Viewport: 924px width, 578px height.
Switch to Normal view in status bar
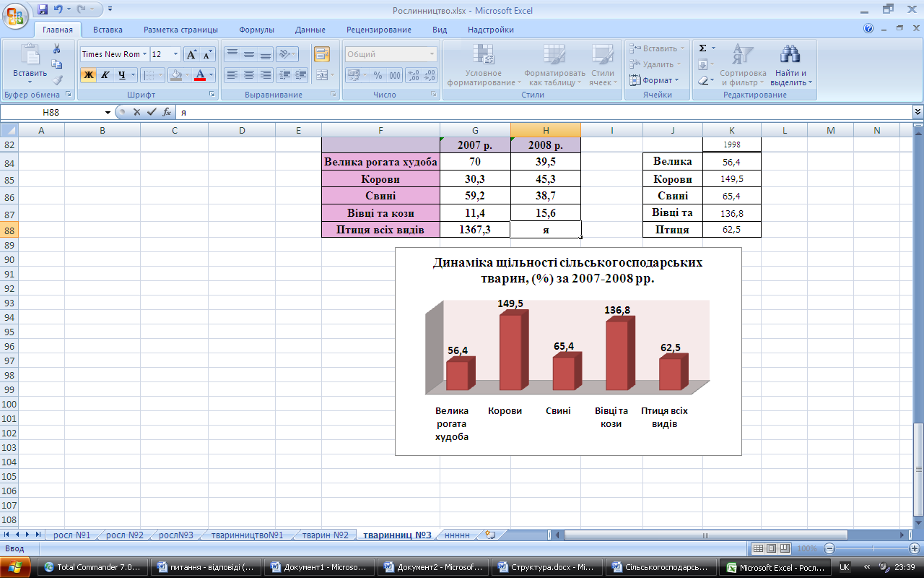(x=758, y=548)
